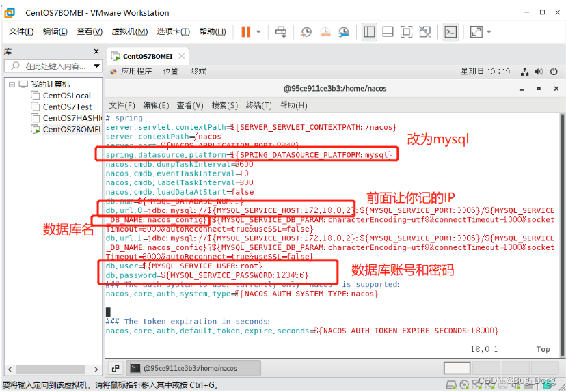The image size is (566, 392).
Task: Open the guest top-bar 终端 menu
Action: [198, 72]
